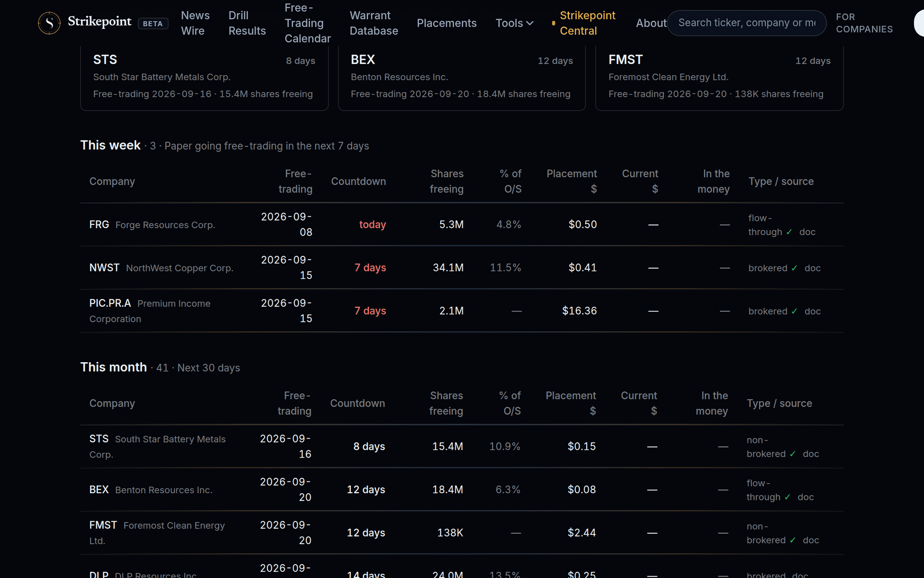Click the 34.1M shares freeing value
This screenshot has height=578, width=924.
pos(448,268)
